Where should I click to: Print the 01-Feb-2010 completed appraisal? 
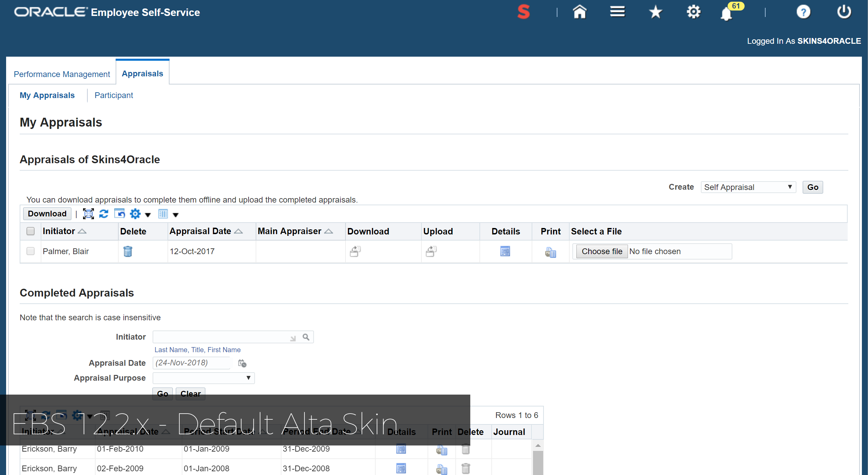pyautogui.click(x=441, y=450)
